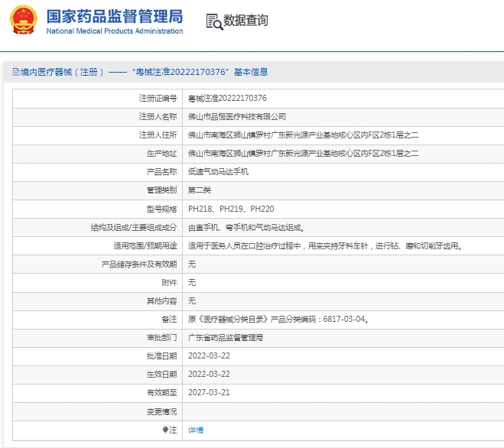Image resolution: width=504 pixels, height=448 pixels.
Task: Click the national emblem logo
Action: 23,20
